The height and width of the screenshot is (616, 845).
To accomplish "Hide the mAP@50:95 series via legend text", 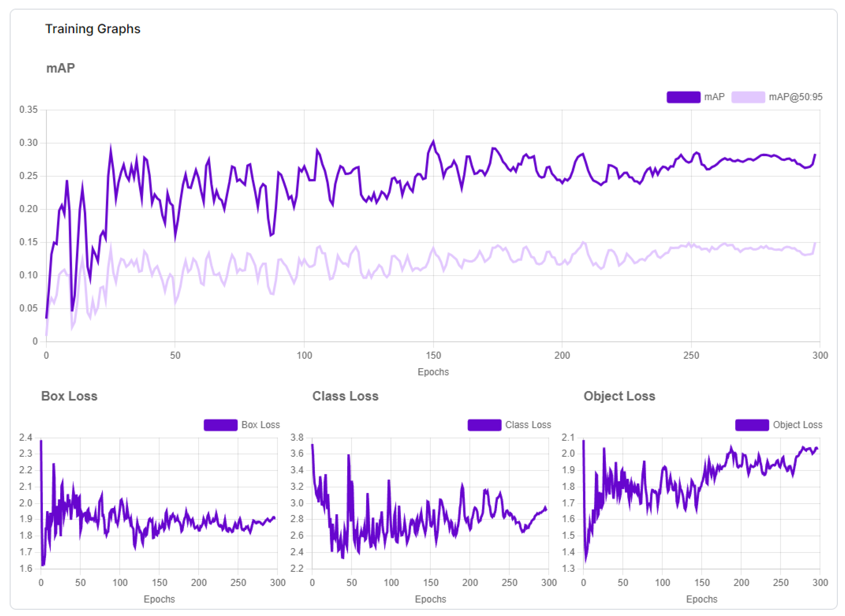I will tap(795, 97).
